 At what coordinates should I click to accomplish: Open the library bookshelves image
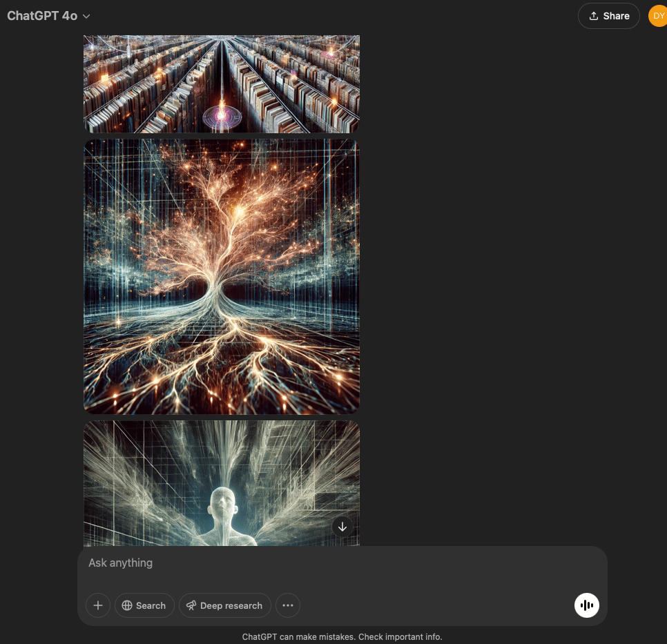pyautogui.click(x=222, y=83)
